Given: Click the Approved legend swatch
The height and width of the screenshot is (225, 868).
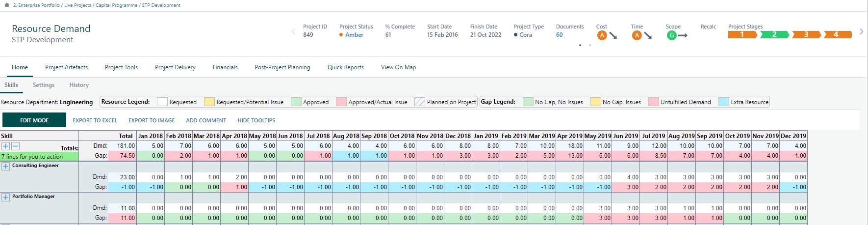Looking at the screenshot, I should click(x=296, y=102).
